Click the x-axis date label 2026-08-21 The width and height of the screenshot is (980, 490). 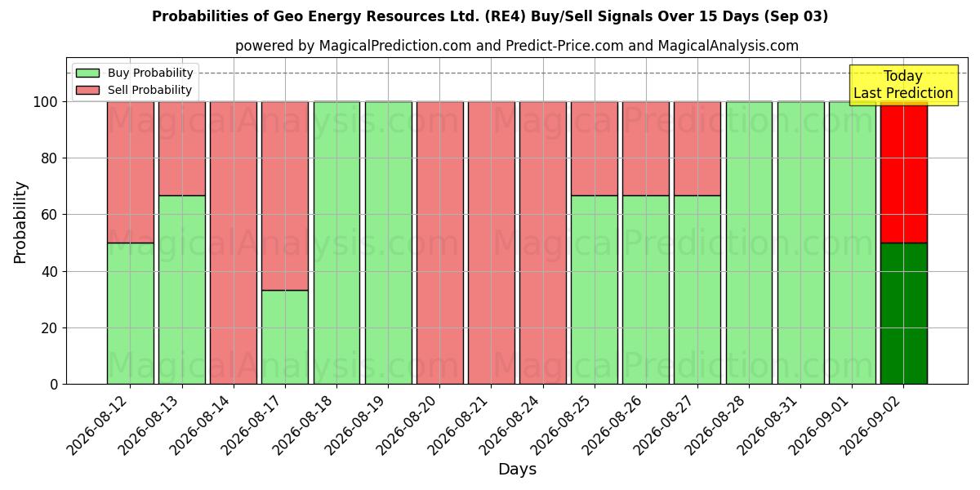click(460, 424)
